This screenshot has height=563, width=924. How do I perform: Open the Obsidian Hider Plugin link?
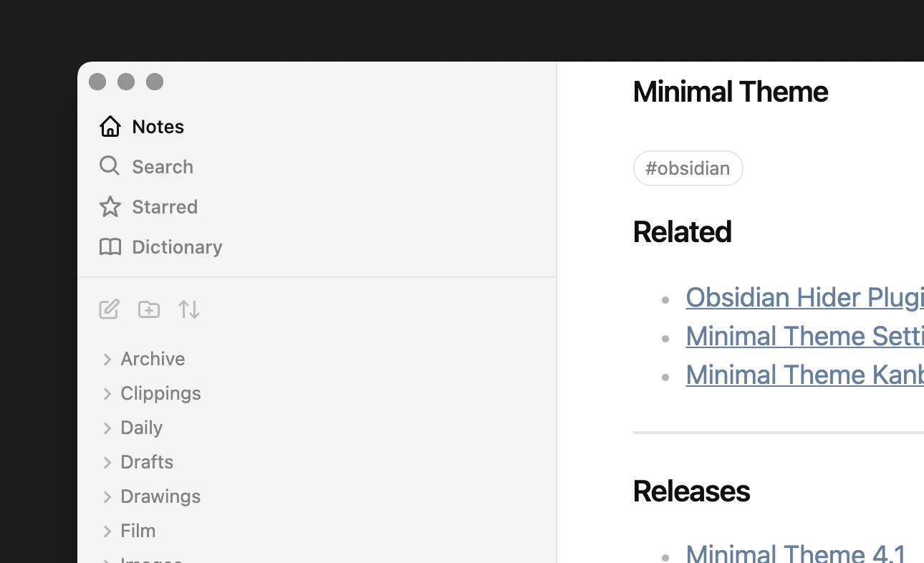804,297
